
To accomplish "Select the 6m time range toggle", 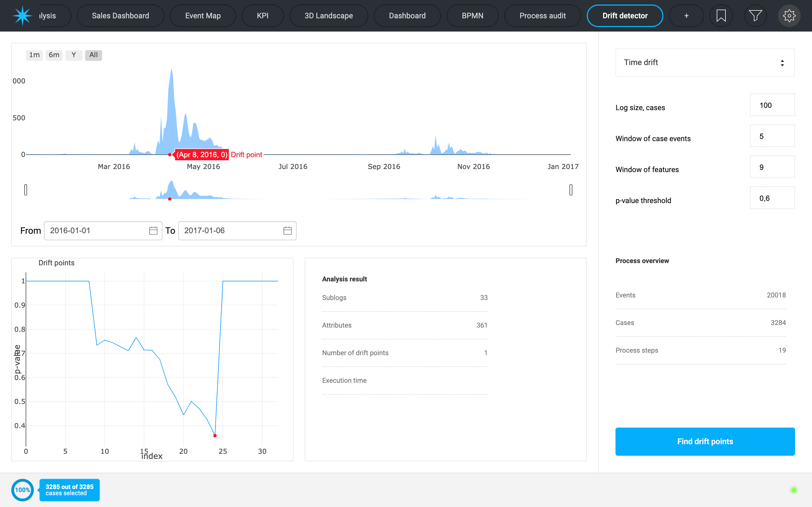I will pyautogui.click(x=54, y=55).
